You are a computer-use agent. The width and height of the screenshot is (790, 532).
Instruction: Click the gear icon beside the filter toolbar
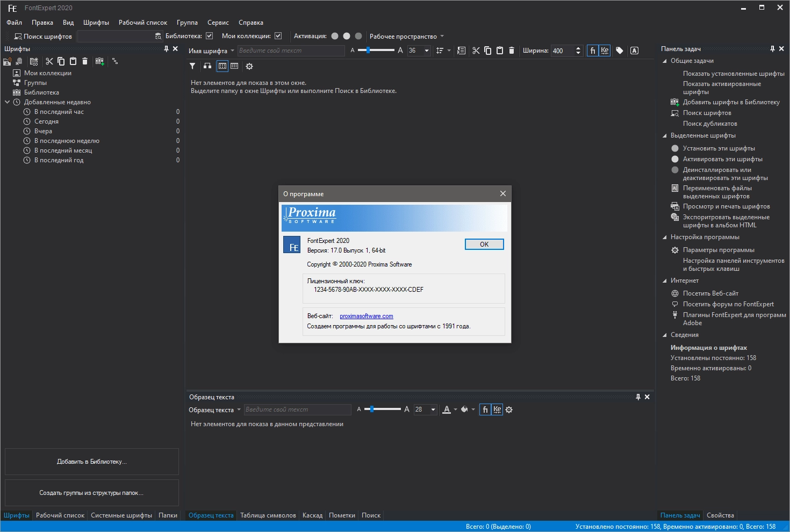point(249,66)
